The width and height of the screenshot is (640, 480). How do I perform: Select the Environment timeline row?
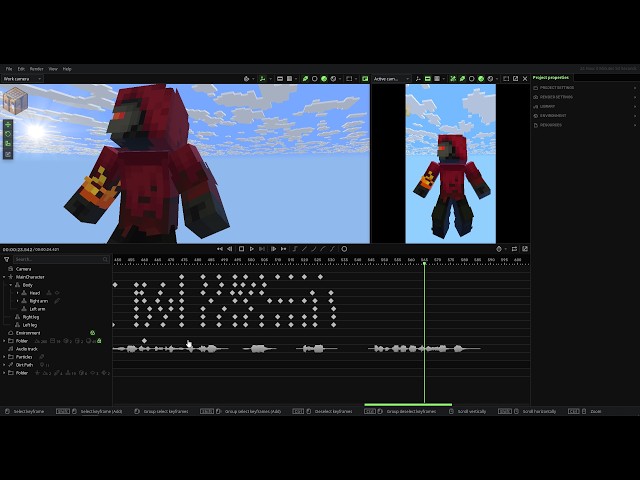pyautogui.click(x=56, y=333)
